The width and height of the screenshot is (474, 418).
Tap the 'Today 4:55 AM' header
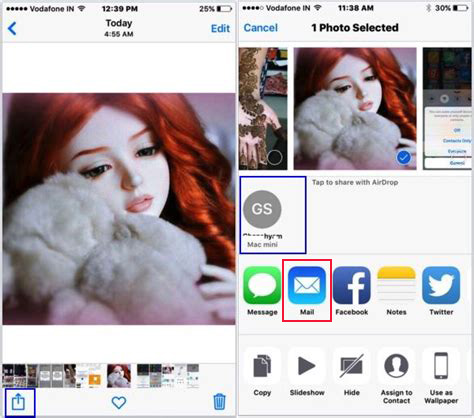119,28
